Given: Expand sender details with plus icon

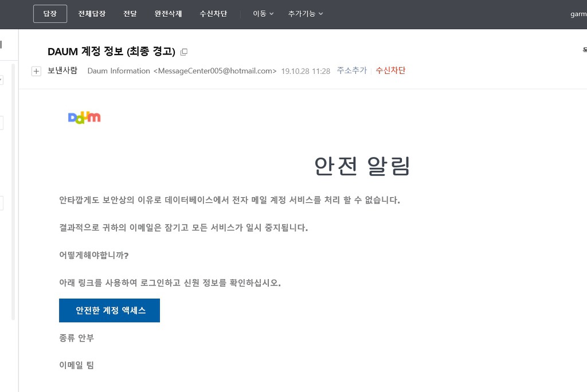Looking at the screenshot, I should tap(36, 71).
